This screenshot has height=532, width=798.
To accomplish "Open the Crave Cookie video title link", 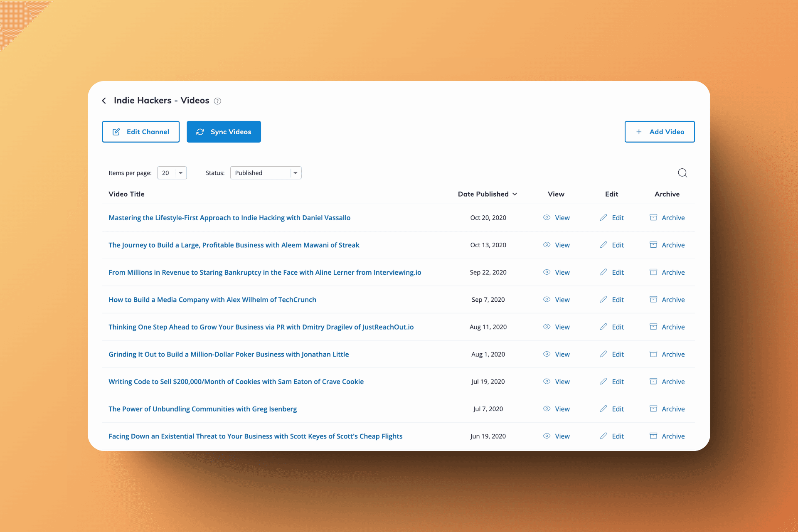I will tap(236, 381).
